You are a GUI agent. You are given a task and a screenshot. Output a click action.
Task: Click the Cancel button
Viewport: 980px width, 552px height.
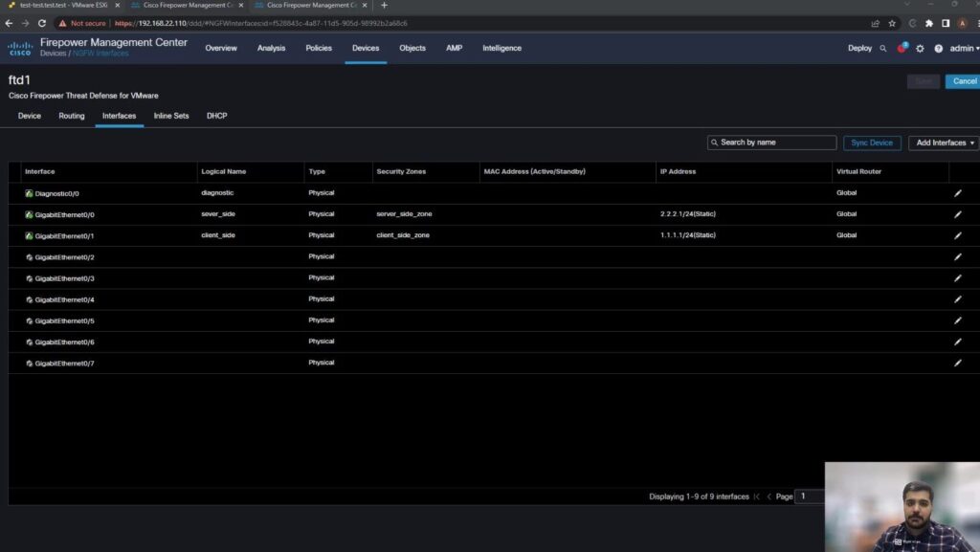coord(963,81)
